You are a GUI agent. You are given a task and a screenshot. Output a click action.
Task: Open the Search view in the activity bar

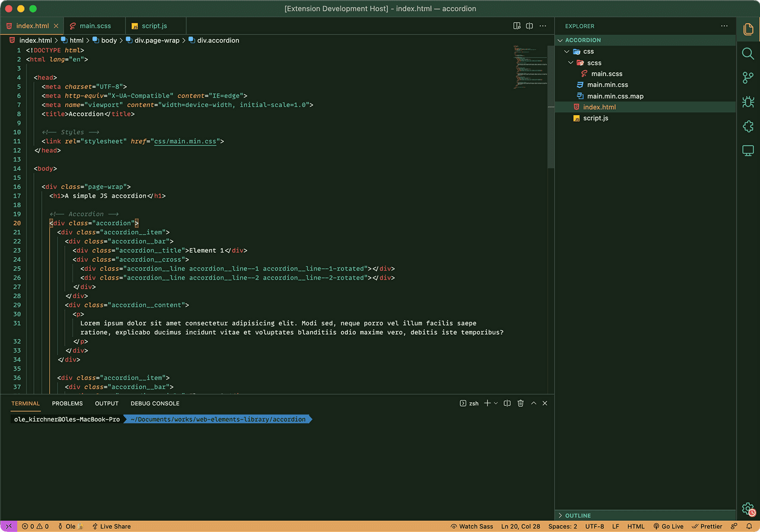(748, 53)
